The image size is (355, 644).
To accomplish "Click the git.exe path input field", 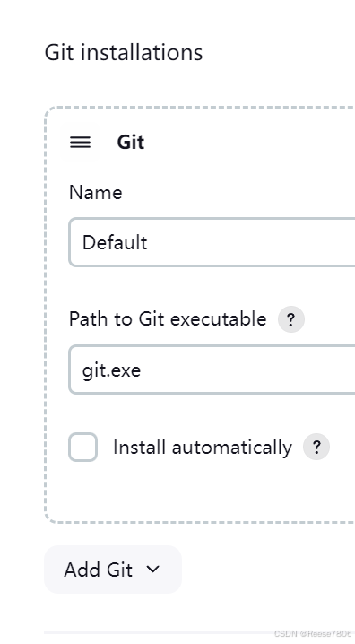I will coord(212,370).
